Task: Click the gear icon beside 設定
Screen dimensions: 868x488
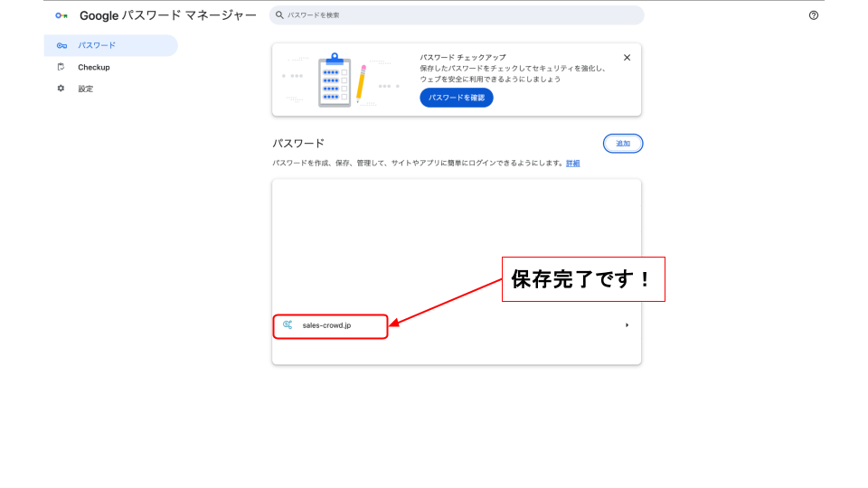Action: tap(61, 89)
